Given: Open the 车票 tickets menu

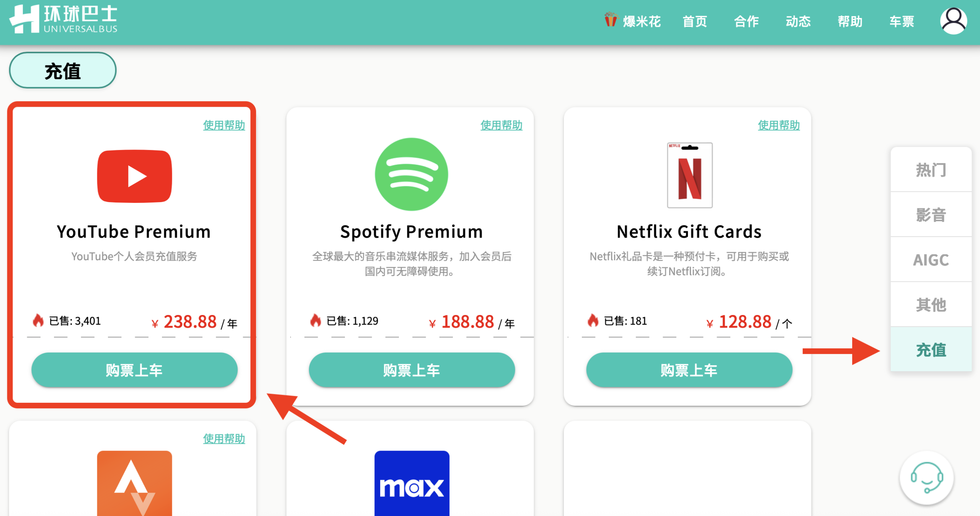Looking at the screenshot, I should pos(902,21).
